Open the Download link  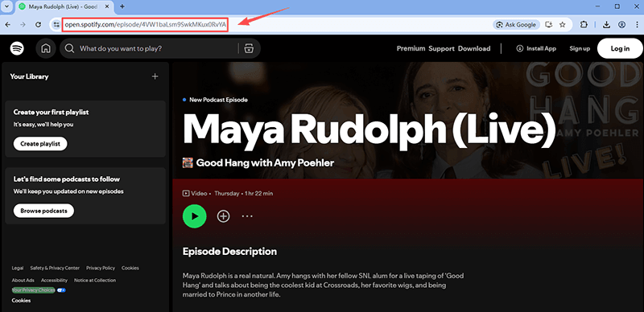tap(474, 48)
